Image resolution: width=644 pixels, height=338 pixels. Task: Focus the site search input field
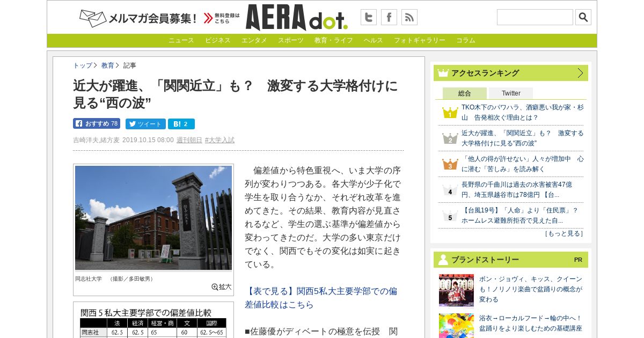click(535, 17)
